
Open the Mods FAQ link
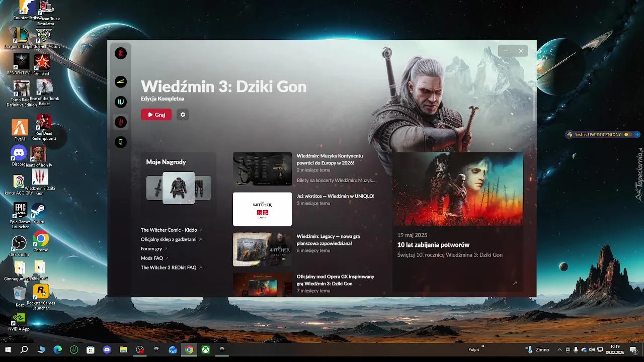[154, 258]
